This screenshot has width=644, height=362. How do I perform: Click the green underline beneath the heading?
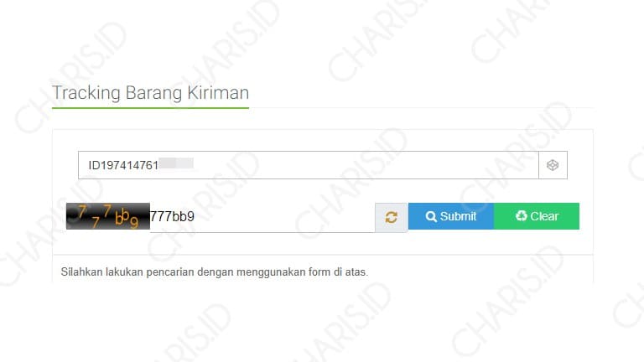click(x=150, y=108)
